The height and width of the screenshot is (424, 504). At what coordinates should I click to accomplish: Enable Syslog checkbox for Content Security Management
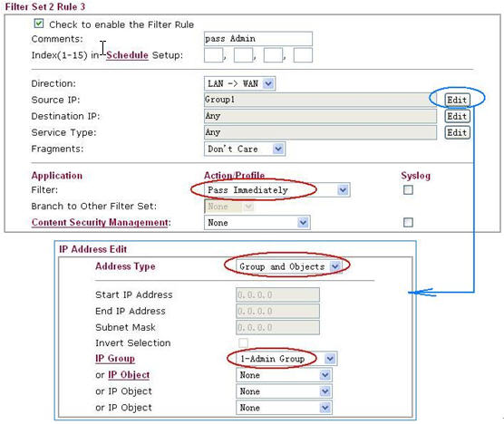click(408, 223)
